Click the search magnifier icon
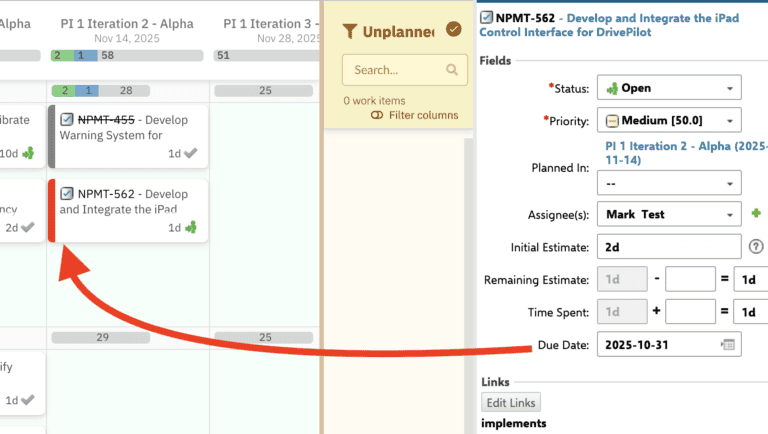 452,70
